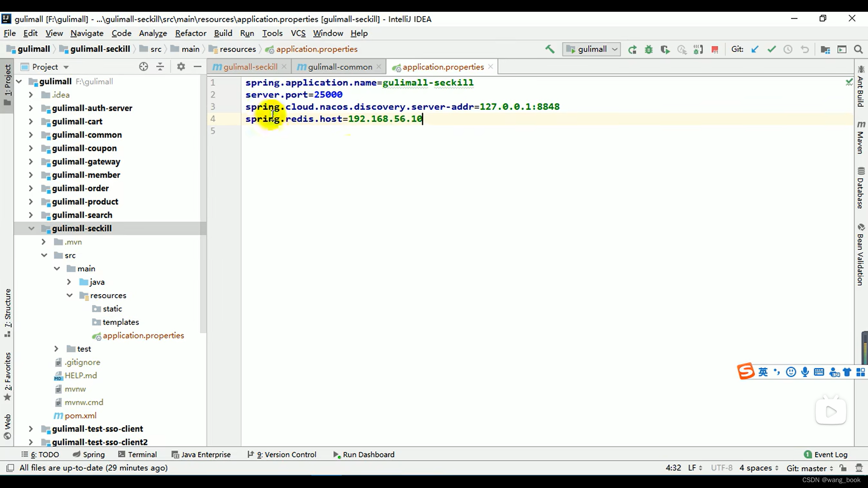The image size is (868, 488).
Task: Click the Search Everywhere magnifier
Action: (x=858, y=49)
